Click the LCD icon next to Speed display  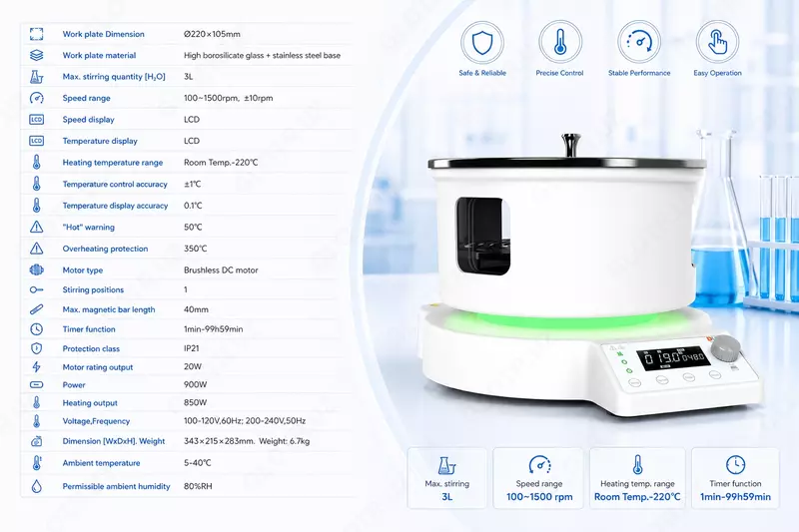click(36, 120)
